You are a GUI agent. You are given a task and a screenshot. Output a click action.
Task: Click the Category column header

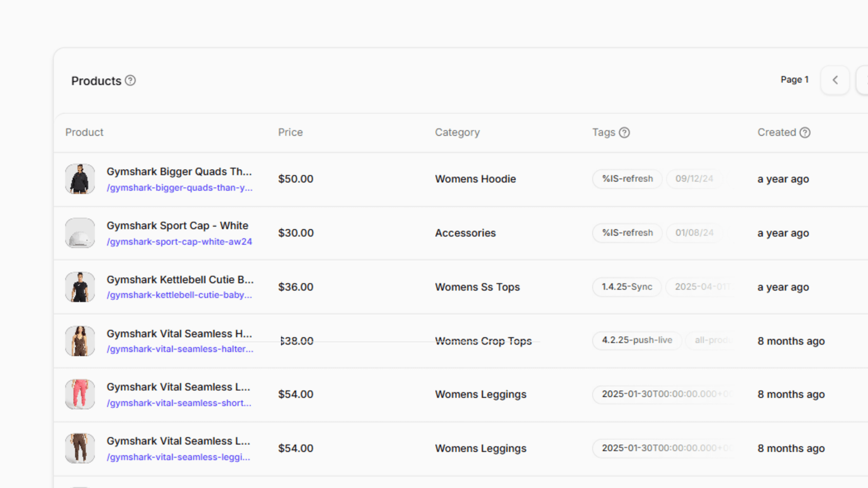point(457,133)
